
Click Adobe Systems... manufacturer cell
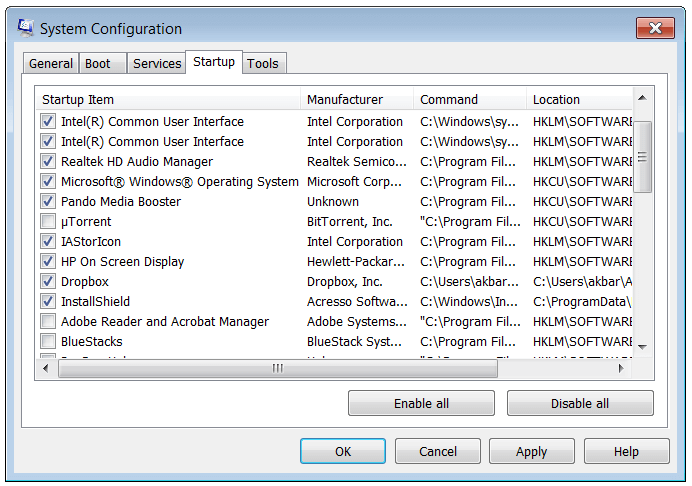click(357, 322)
